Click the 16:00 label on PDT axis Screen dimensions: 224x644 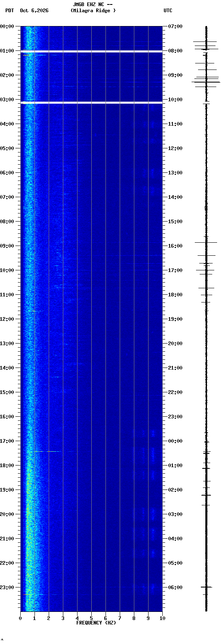click(x=7, y=417)
